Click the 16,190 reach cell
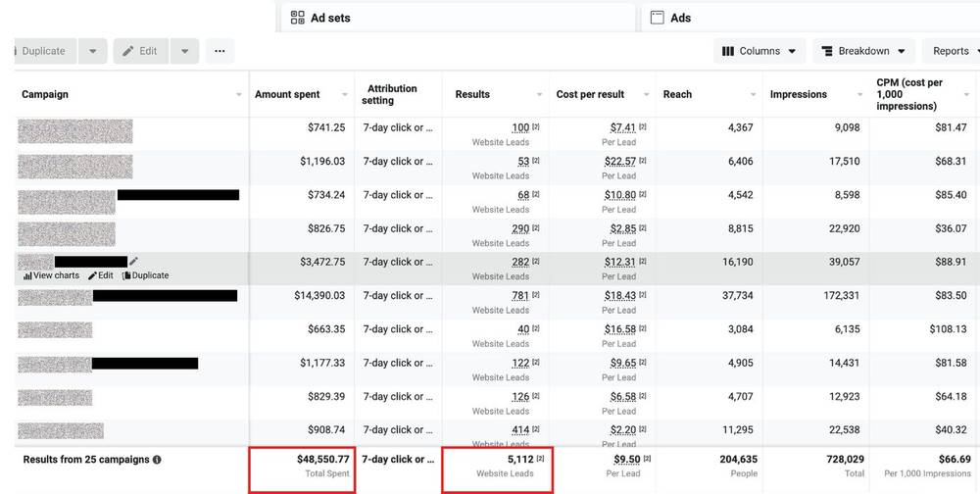Screen dimensions: 980x494 click(x=738, y=262)
